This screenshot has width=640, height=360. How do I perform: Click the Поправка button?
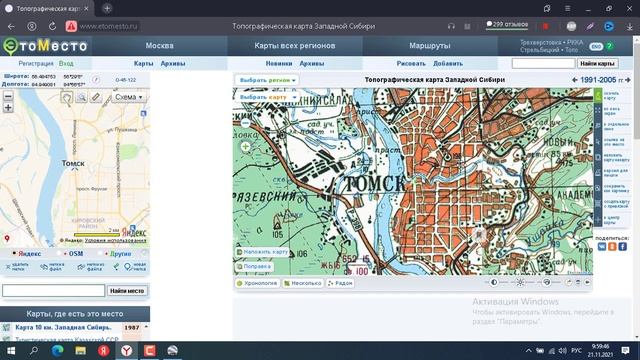pyautogui.click(x=254, y=266)
